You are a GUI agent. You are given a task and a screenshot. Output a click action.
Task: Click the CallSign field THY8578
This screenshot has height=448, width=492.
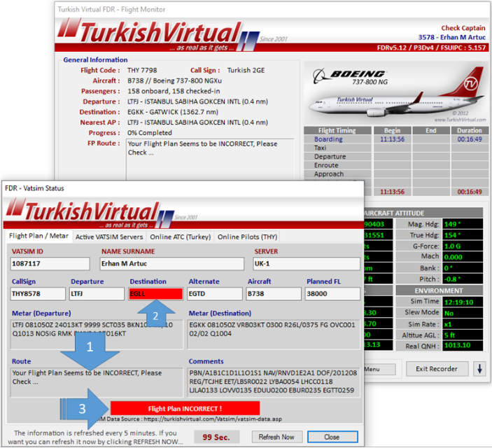pos(38,294)
